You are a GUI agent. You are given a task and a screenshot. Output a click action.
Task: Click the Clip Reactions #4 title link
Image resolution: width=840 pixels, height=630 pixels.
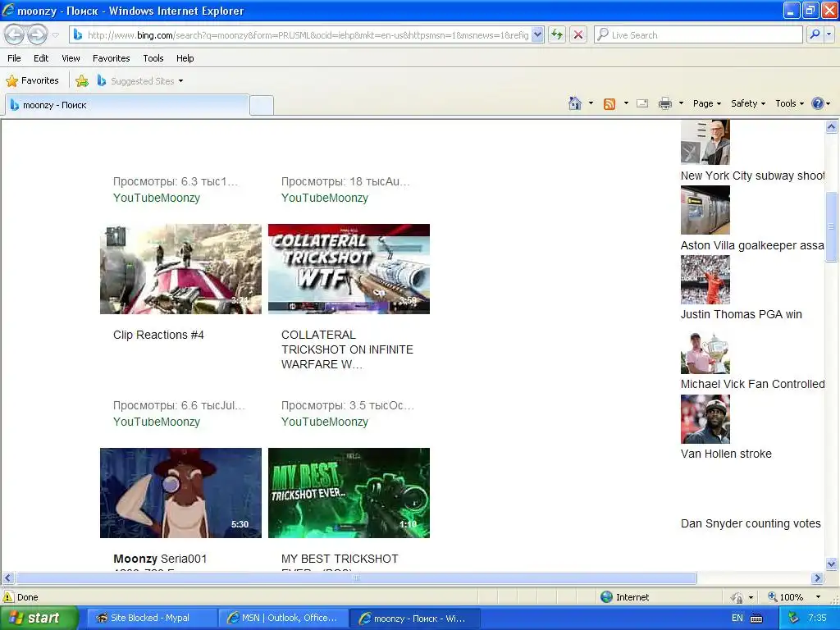point(158,335)
